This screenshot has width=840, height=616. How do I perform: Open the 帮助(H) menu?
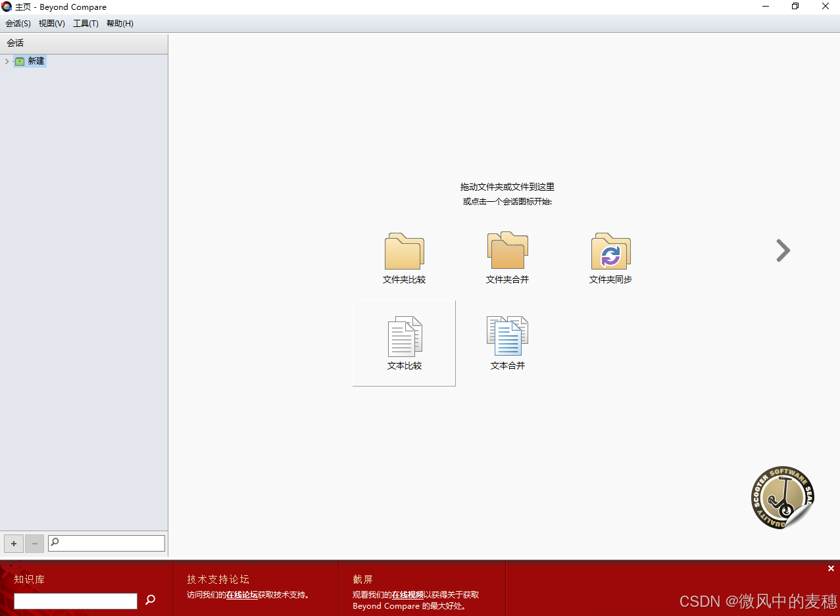pos(120,24)
